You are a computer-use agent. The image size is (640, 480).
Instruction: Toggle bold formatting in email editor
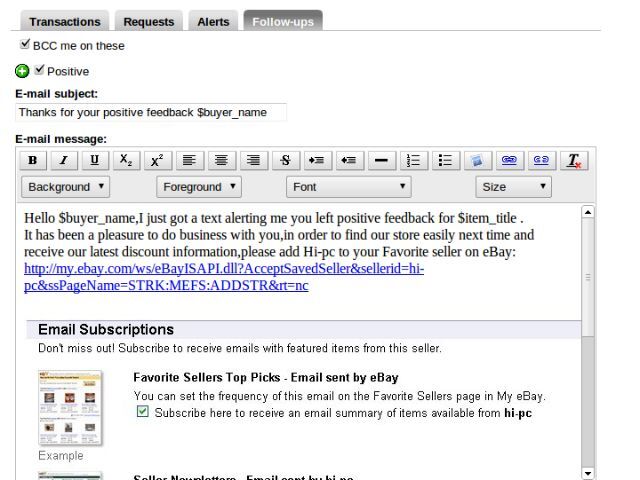click(x=33, y=160)
